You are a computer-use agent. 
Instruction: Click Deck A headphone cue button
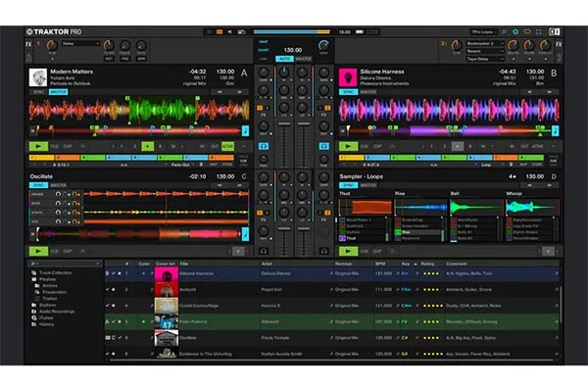pyautogui.click(x=264, y=147)
